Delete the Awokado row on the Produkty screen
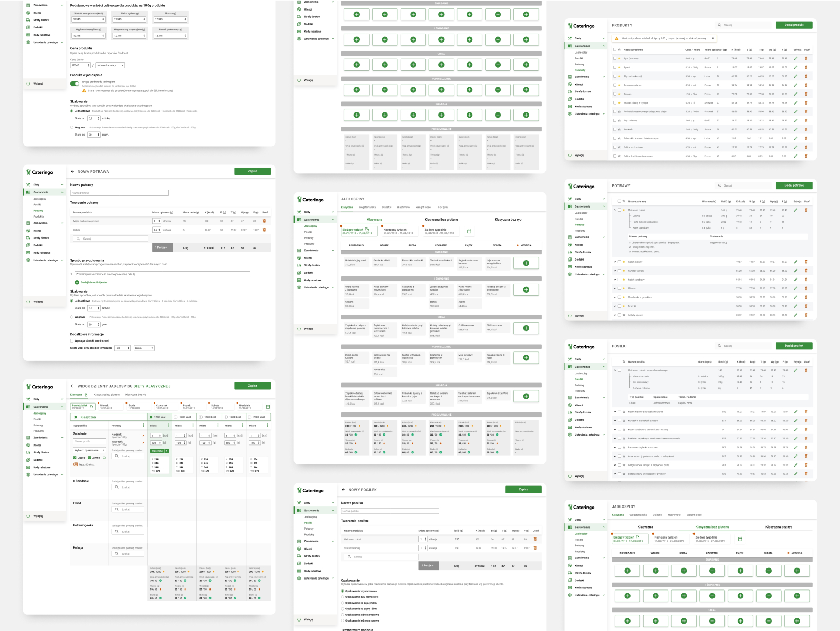The height and width of the screenshot is (631, 840). coord(806,129)
